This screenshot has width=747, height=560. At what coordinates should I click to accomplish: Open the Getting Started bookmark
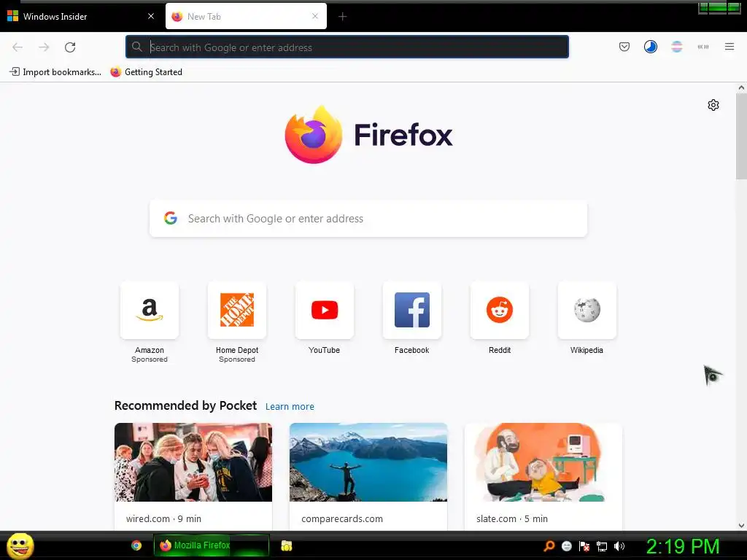click(x=146, y=72)
